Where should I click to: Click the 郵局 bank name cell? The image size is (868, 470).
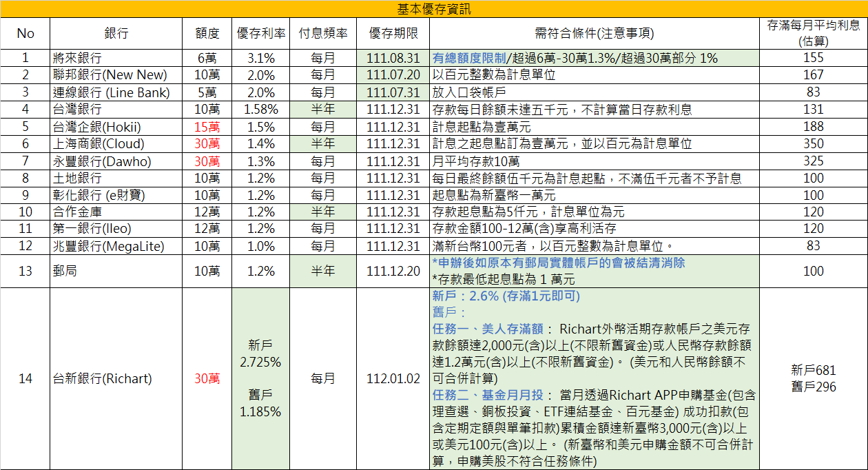coord(116,272)
